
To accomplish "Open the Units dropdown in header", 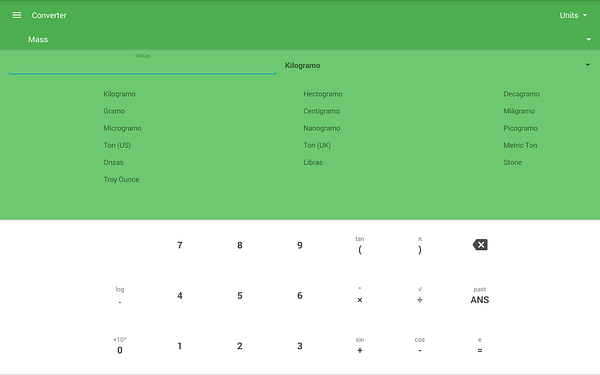I will point(573,15).
